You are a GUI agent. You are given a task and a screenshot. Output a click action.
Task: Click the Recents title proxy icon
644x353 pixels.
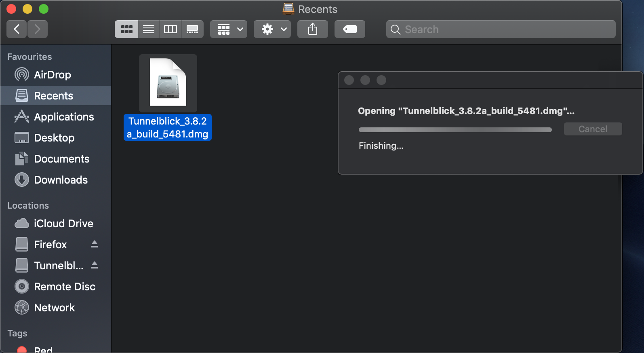coord(288,8)
